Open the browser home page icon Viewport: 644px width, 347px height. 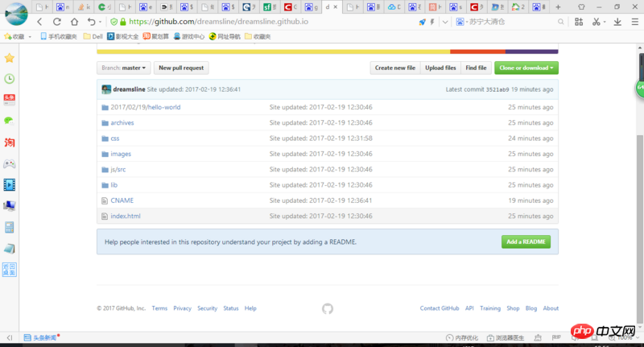74,22
